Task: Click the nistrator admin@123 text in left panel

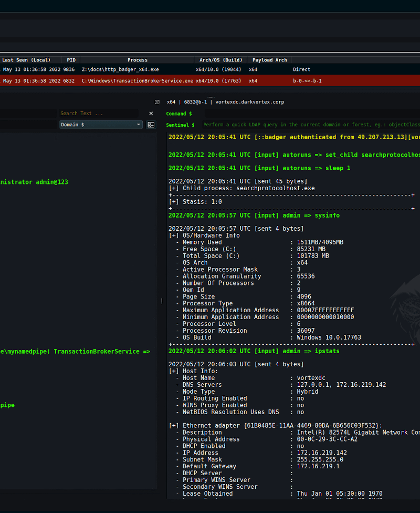Action: [x=34, y=182]
